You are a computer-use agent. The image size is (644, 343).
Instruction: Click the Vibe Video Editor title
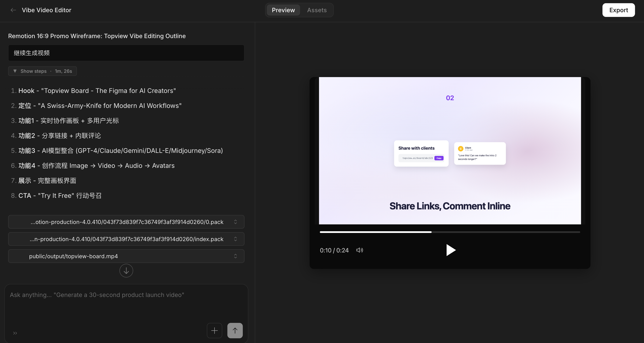point(46,10)
